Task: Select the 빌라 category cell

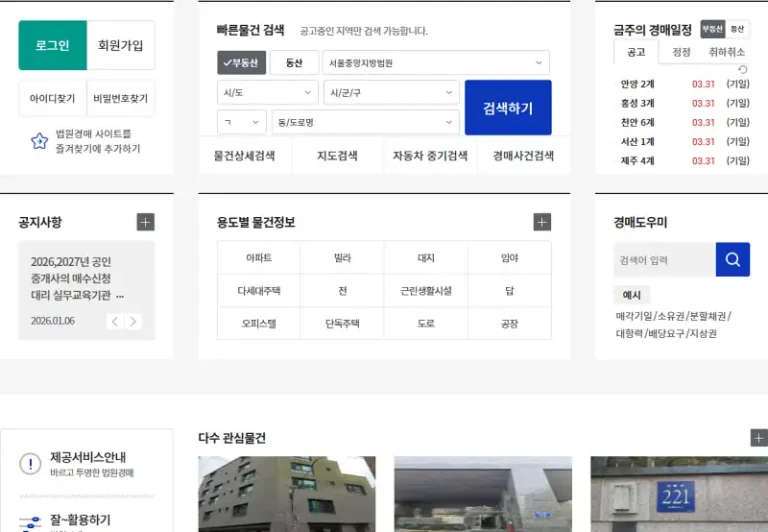Action: [x=342, y=258]
